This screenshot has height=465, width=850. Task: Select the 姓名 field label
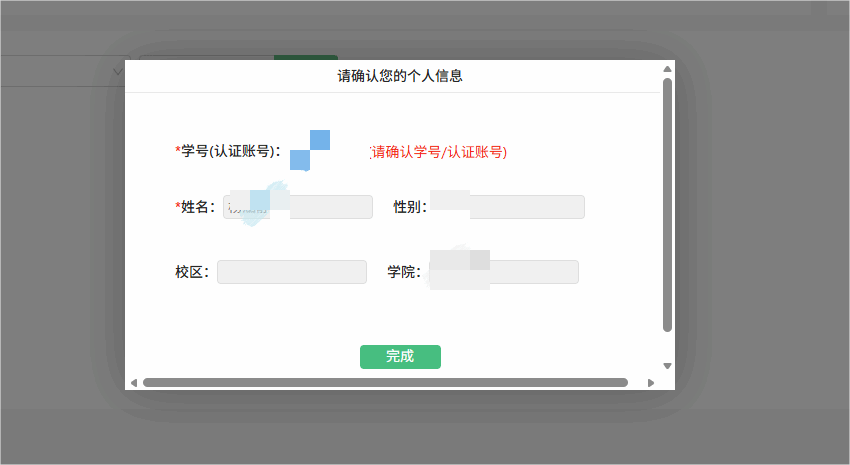coord(197,207)
